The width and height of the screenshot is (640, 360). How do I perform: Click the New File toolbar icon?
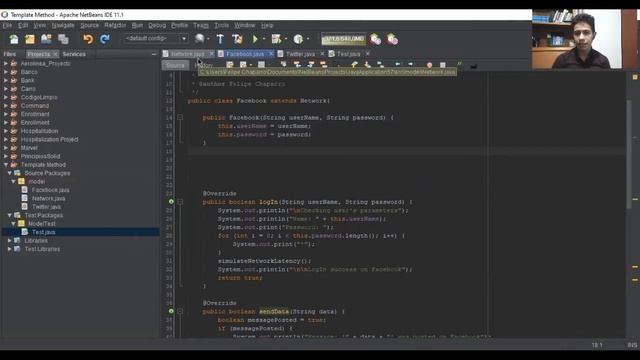(x=14, y=39)
